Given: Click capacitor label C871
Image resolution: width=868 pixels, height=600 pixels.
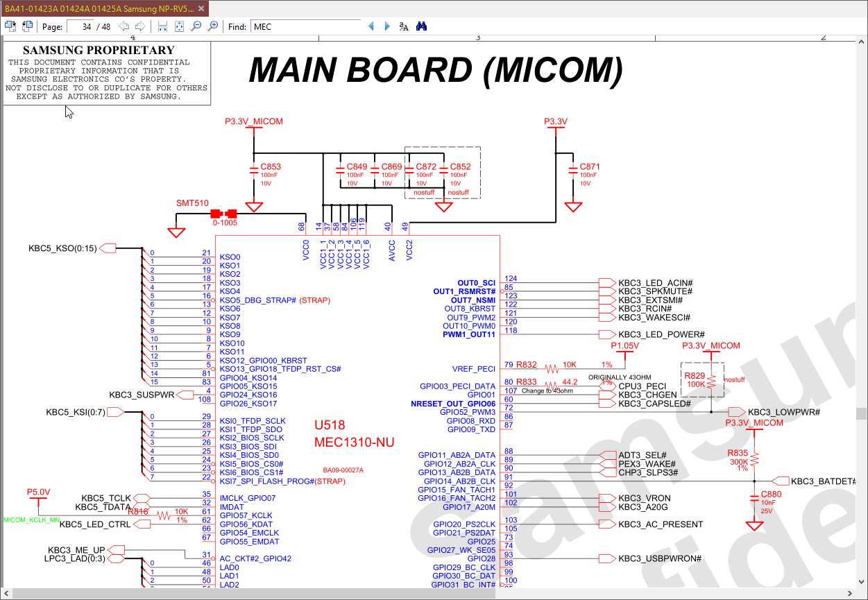Looking at the screenshot, I should 590,167.
